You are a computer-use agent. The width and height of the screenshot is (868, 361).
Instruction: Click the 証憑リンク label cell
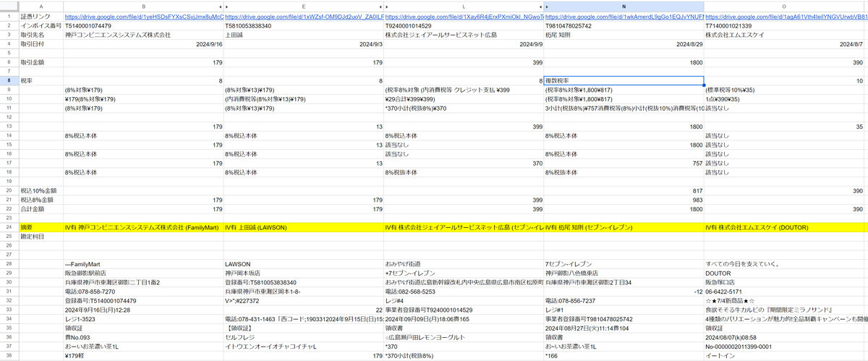point(40,16)
